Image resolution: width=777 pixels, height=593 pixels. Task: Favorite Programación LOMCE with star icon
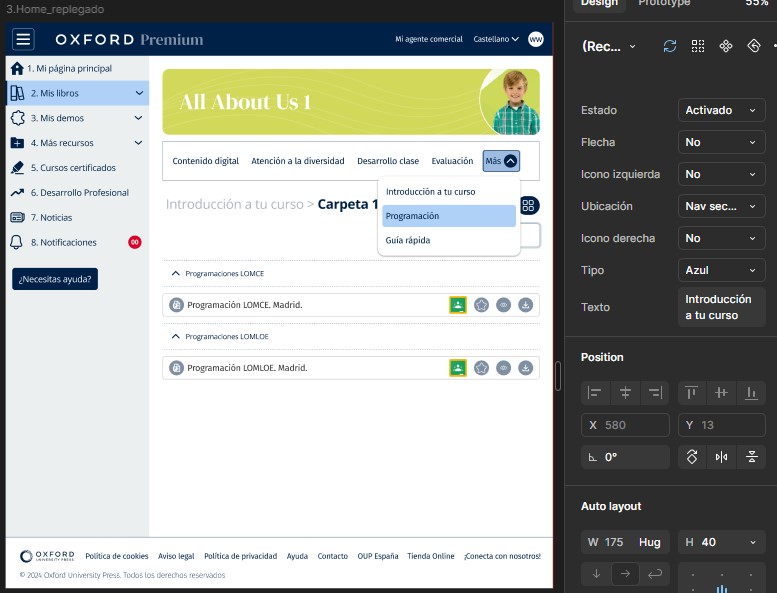pos(481,305)
